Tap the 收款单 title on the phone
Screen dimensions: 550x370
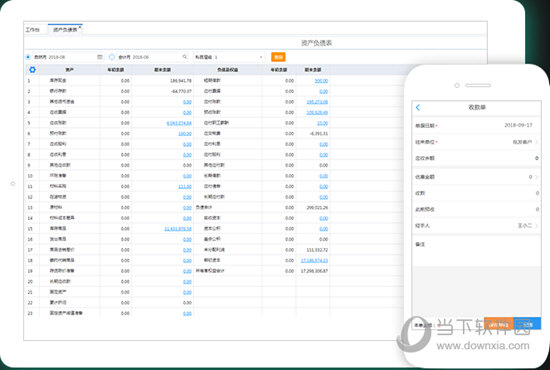[477, 107]
